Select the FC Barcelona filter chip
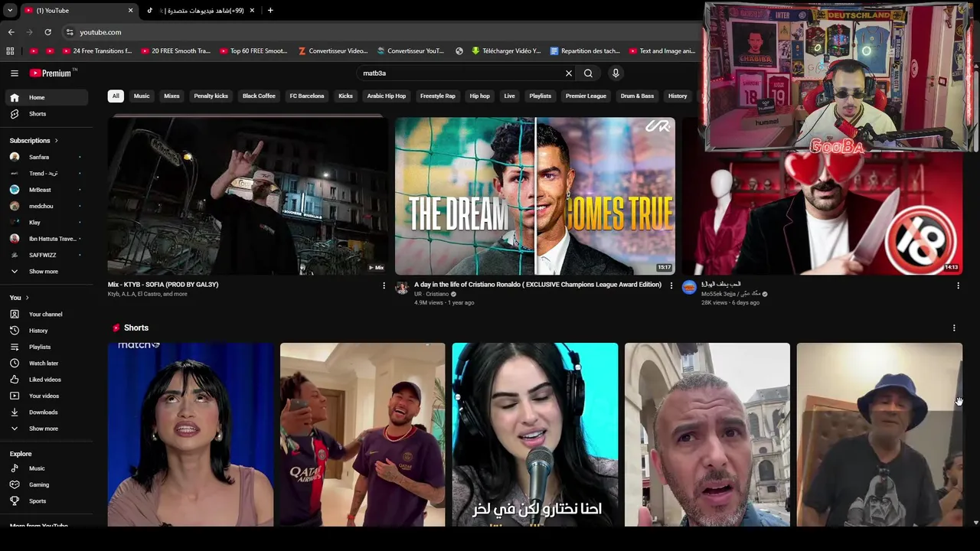 pyautogui.click(x=307, y=96)
